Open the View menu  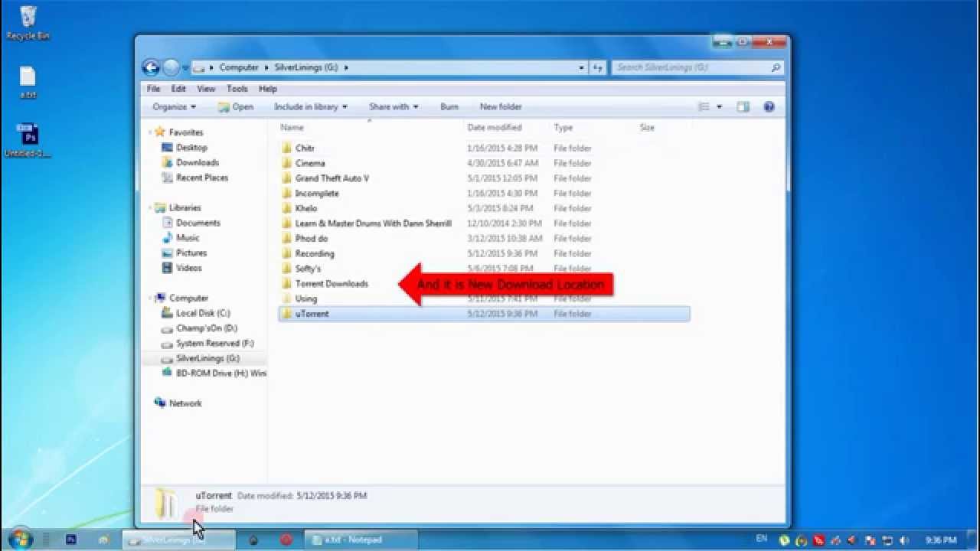(206, 89)
